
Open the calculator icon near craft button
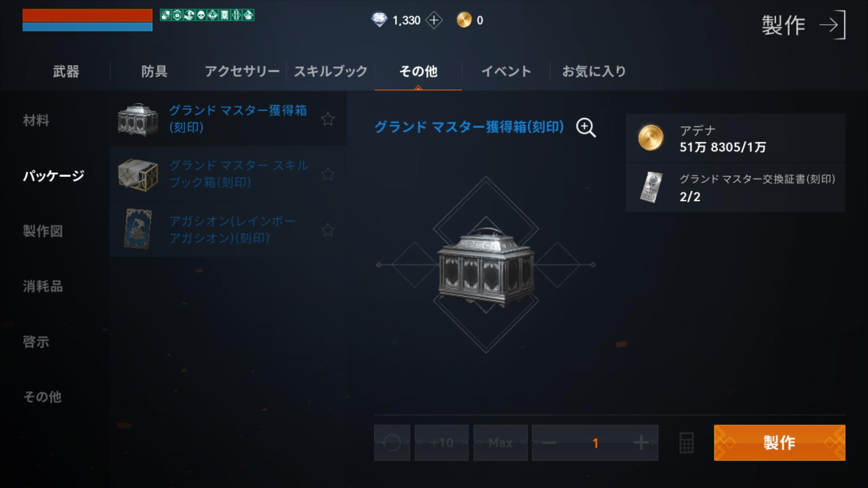click(686, 443)
